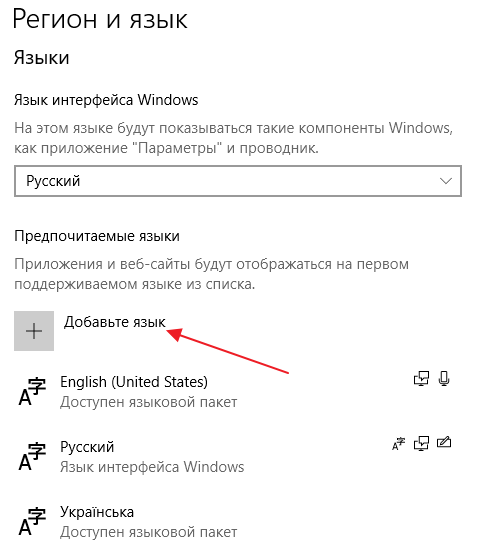
Task: Click the text-to-speech icon in the English row
Action: click(x=421, y=379)
